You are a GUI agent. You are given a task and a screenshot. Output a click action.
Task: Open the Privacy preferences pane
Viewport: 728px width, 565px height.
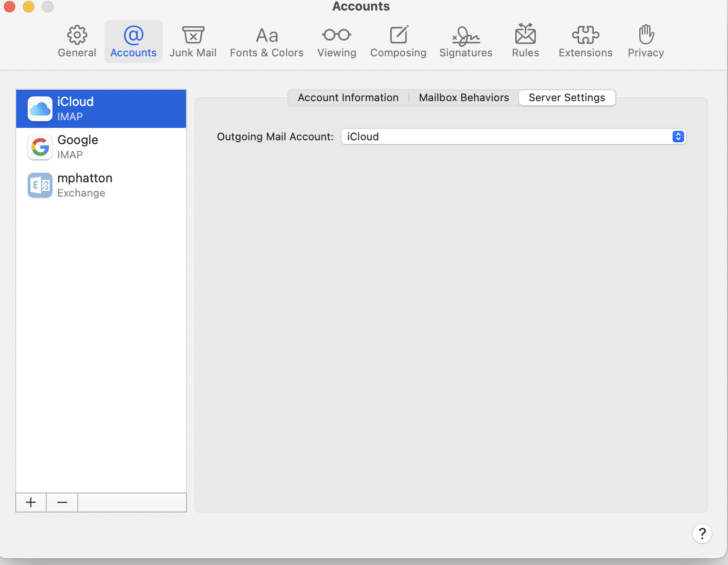click(x=646, y=42)
